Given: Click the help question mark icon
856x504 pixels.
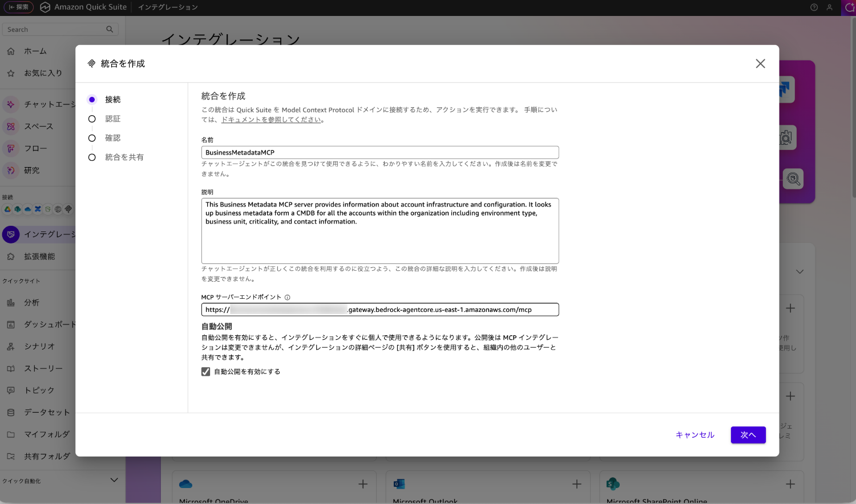Looking at the screenshot, I should click(x=814, y=7).
